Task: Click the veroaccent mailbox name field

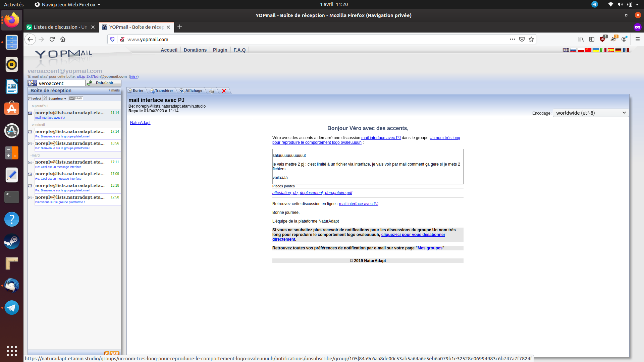Action: pos(61,83)
